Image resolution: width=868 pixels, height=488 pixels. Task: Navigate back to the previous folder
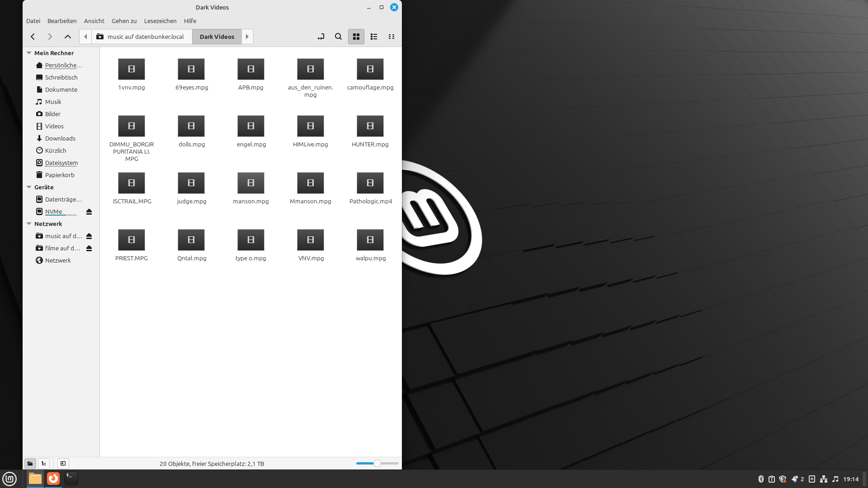pos(33,37)
